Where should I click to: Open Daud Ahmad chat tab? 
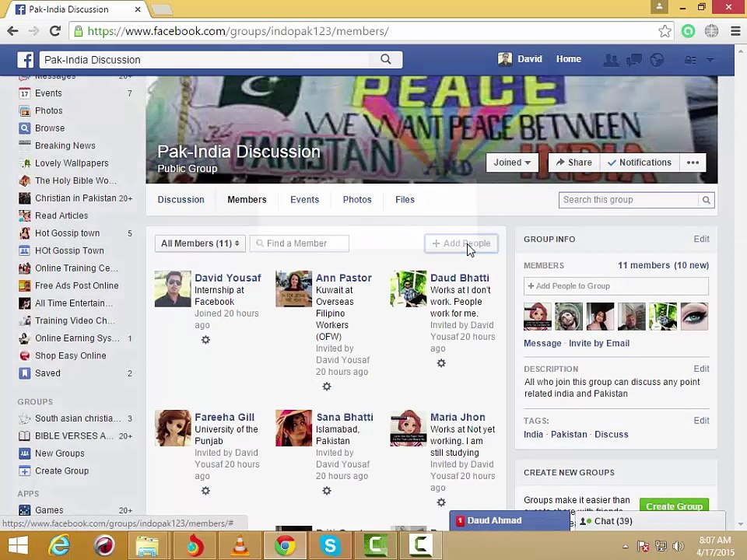[510, 520]
